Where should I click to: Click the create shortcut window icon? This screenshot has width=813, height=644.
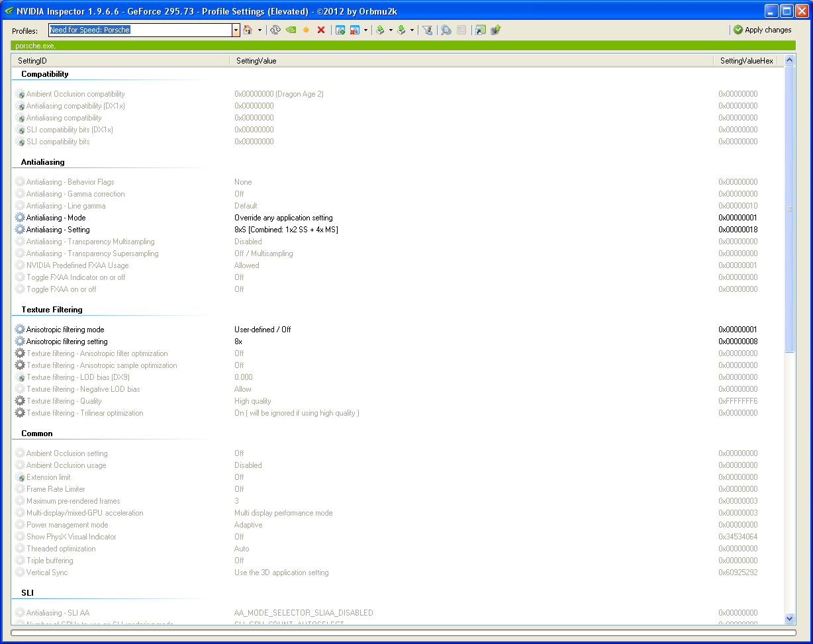click(481, 30)
